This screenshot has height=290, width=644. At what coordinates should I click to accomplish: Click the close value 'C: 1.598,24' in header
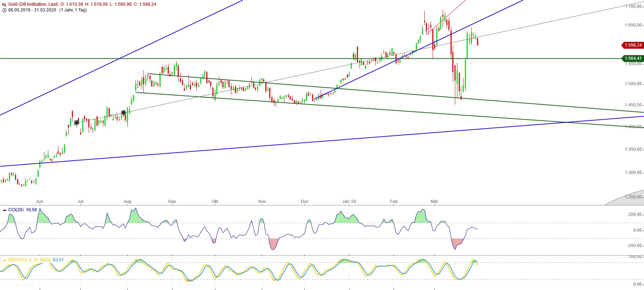[x=145, y=4]
